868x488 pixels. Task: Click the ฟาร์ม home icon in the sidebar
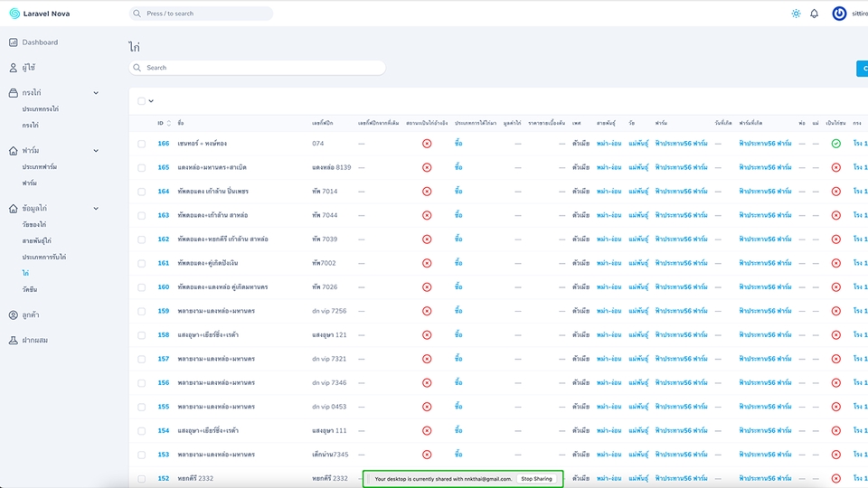tap(14, 151)
